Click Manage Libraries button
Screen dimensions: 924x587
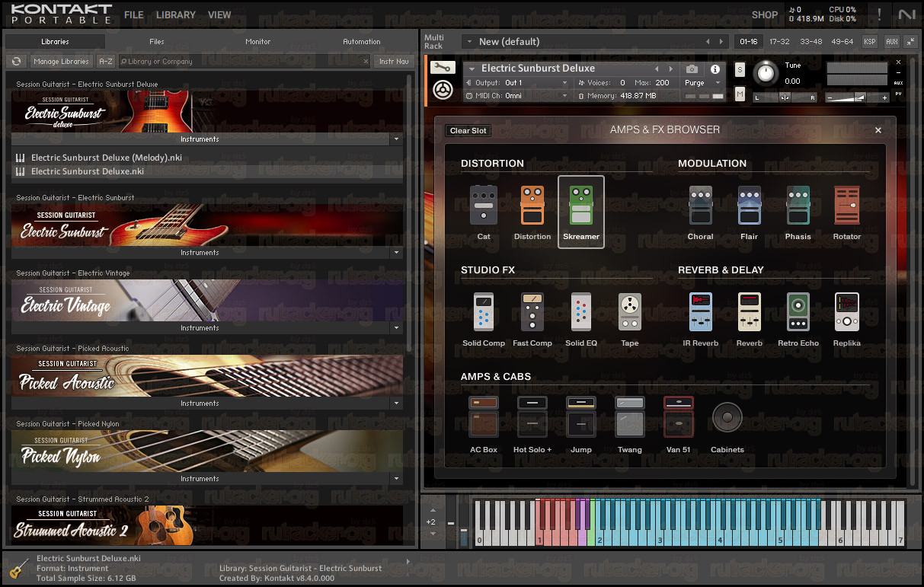click(62, 61)
